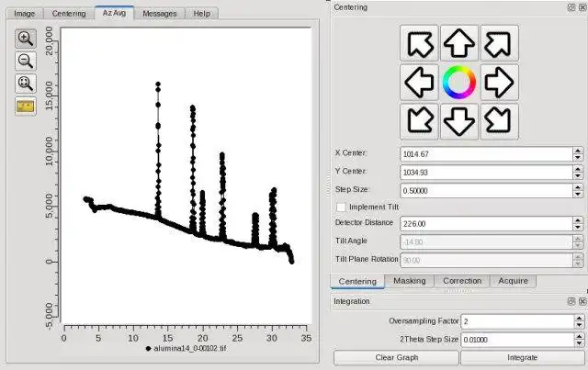588x370 pixels.
Task: Click the zoom out magnifier icon
Action: [26, 61]
